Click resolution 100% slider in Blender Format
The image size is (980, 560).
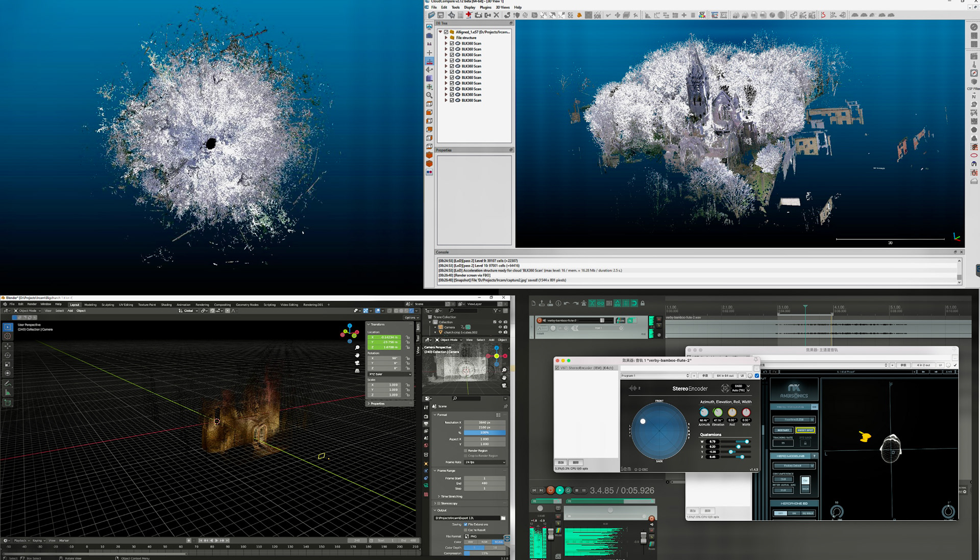tap(485, 432)
